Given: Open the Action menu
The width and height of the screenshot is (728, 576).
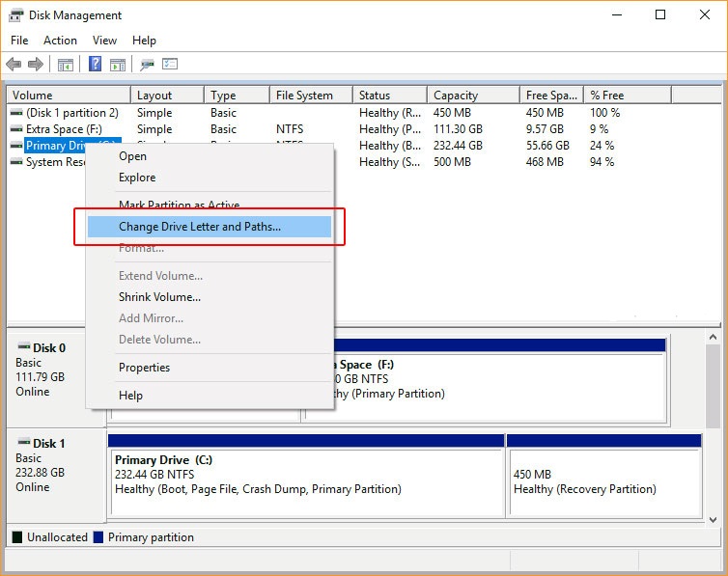Looking at the screenshot, I should 60,41.
